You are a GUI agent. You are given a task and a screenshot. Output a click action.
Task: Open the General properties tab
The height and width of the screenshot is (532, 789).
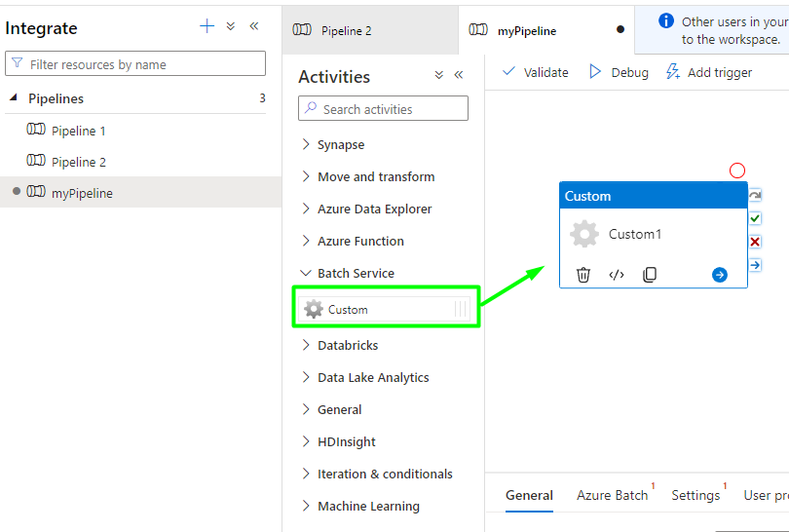[x=529, y=495]
